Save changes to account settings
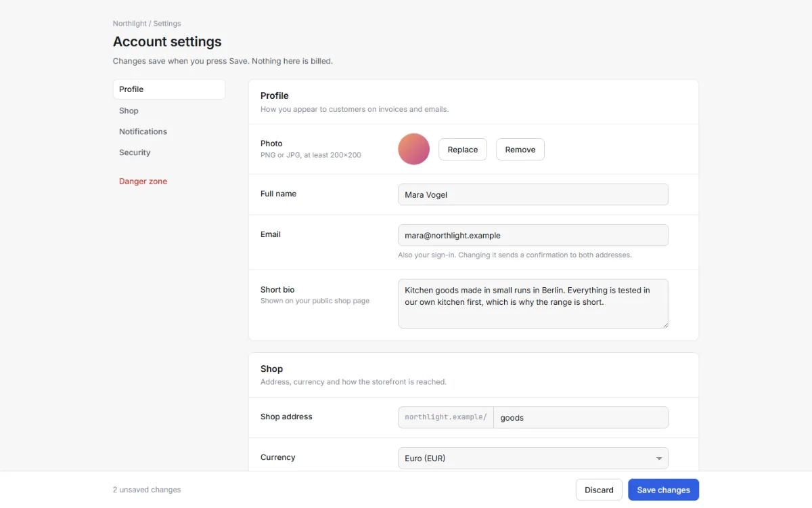Image resolution: width=812 pixels, height=508 pixels. 663,490
